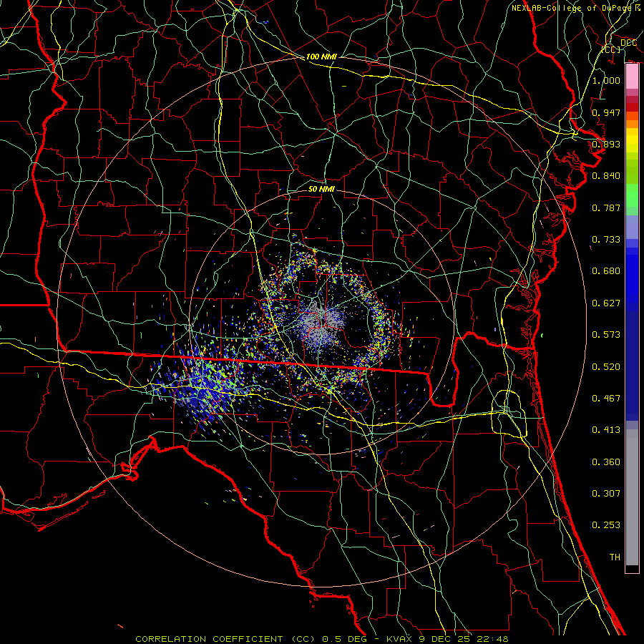Click the 0.520 legend value
Image resolution: width=644 pixels, height=644 pixels.
606,367
